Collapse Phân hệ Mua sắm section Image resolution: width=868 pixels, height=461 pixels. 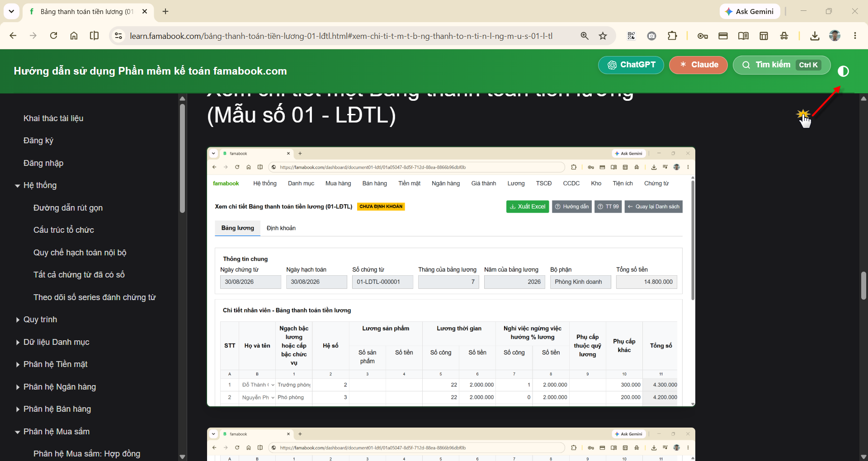click(x=17, y=432)
